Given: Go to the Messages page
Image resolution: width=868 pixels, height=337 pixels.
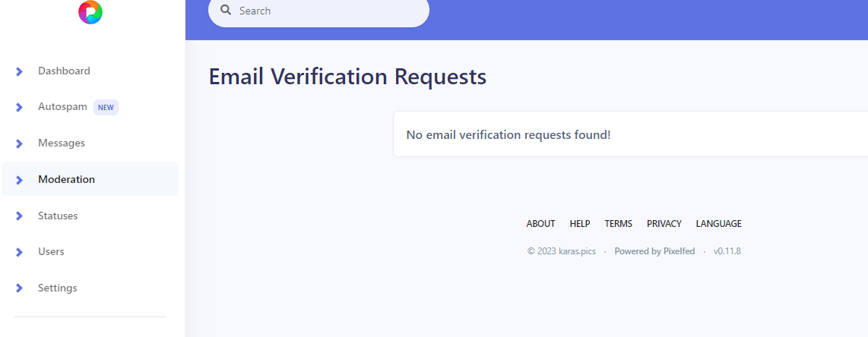Looking at the screenshot, I should (90, 143).
